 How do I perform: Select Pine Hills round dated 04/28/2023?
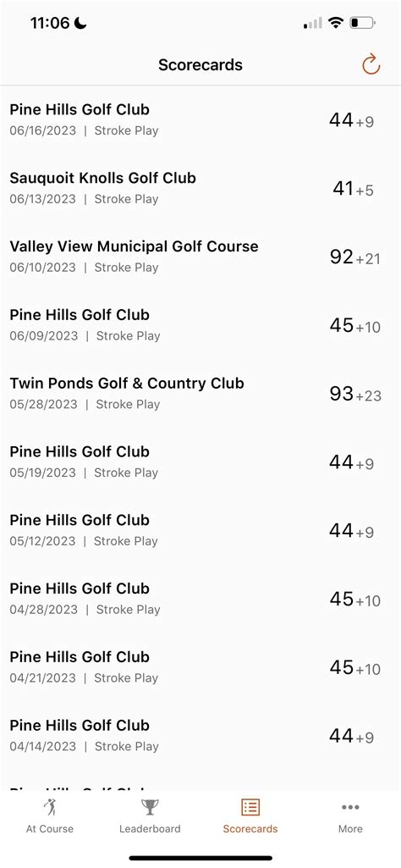tap(200, 599)
